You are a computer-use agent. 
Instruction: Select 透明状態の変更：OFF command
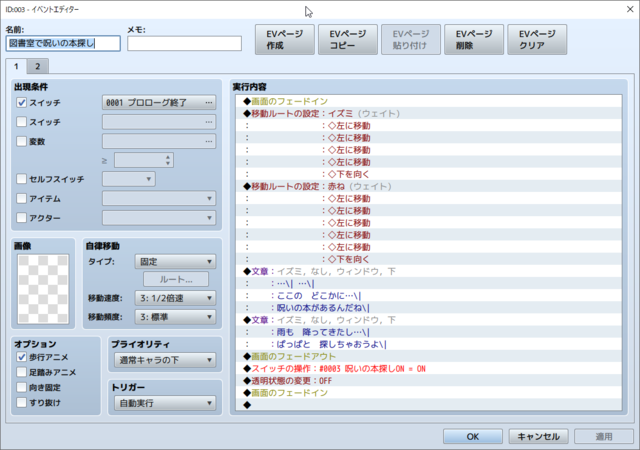click(429, 381)
